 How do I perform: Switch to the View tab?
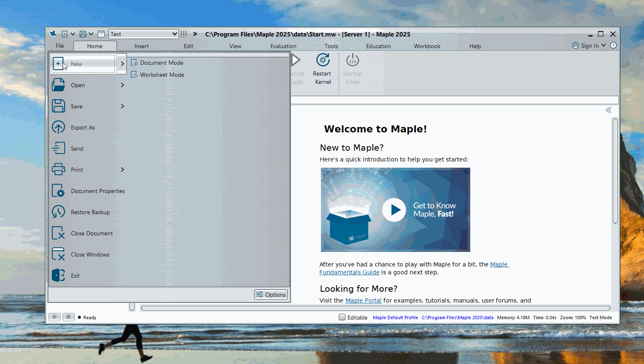click(x=235, y=46)
